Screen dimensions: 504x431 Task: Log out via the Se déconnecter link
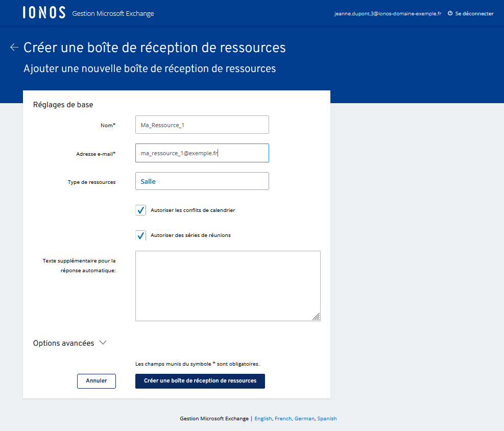[474, 14]
